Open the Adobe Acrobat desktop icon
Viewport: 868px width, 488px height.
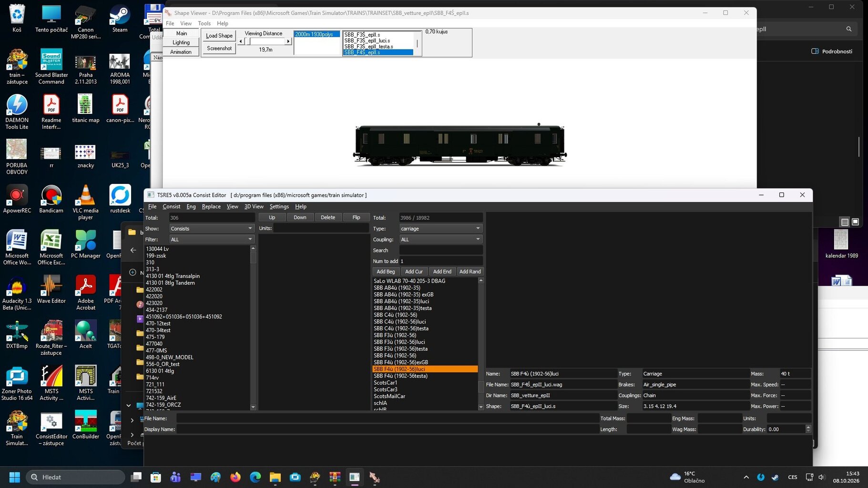click(x=85, y=293)
